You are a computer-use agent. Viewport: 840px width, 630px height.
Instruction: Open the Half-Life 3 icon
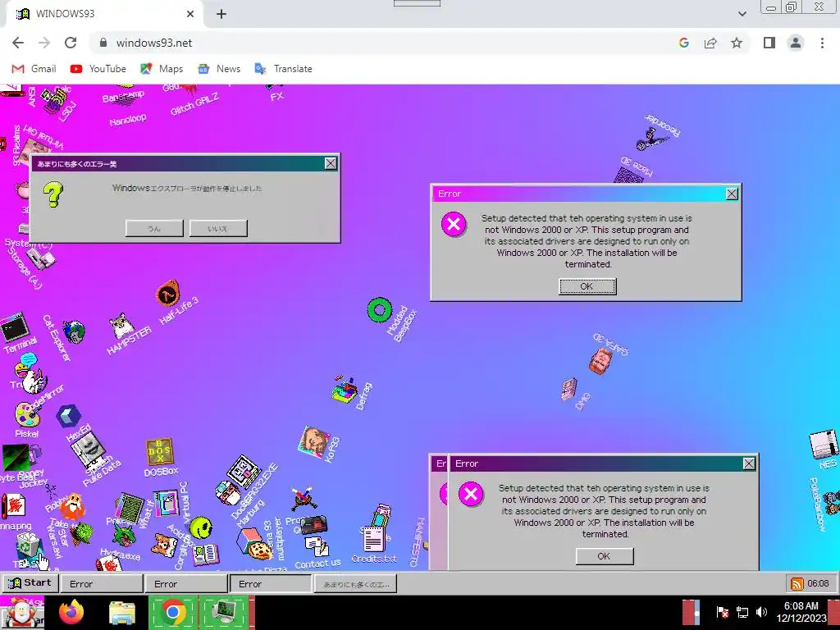(x=168, y=293)
